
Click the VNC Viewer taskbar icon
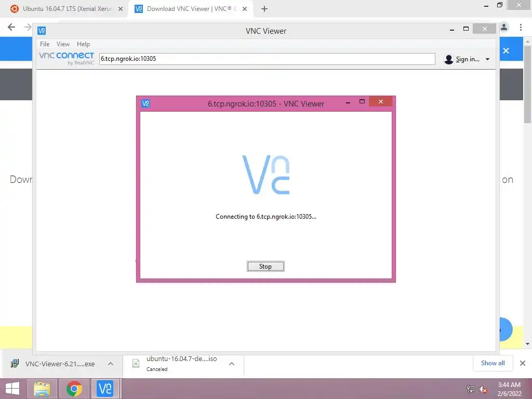(105, 389)
